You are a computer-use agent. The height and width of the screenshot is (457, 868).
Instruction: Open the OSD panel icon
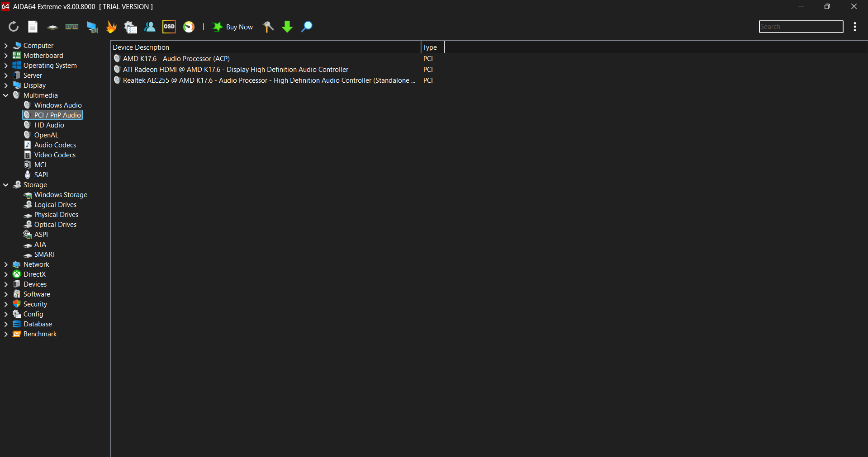coord(169,27)
